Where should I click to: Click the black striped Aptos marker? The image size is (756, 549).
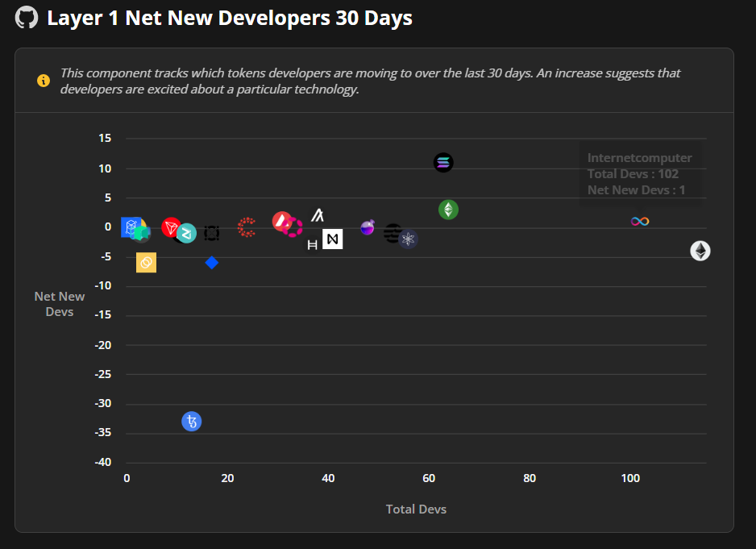[x=392, y=233]
